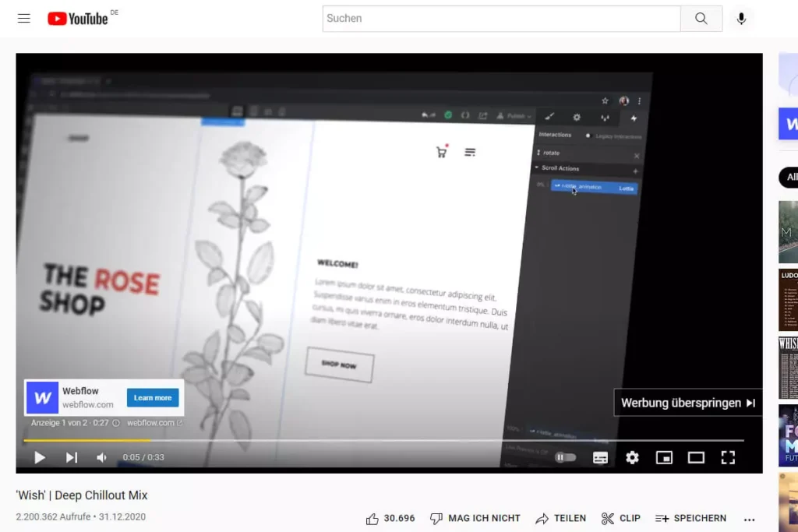The height and width of the screenshot is (532, 798).
Task: Click the YouTube home logo
Action: (78, 19)
